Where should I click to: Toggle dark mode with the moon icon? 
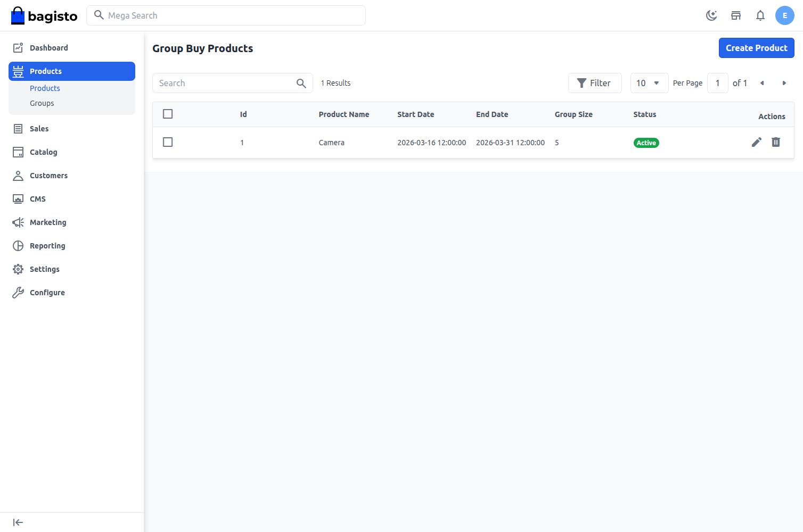711,15
